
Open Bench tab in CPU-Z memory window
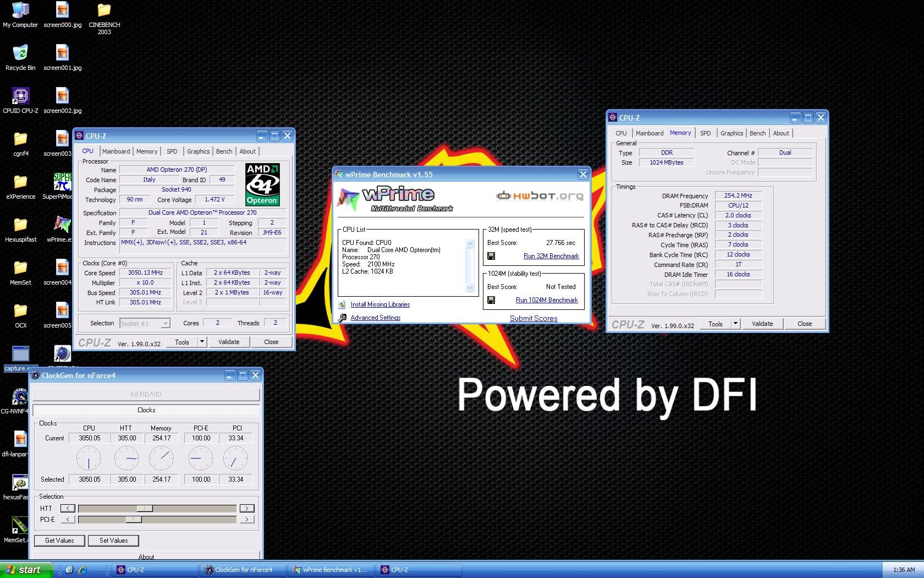coord(757,133)
